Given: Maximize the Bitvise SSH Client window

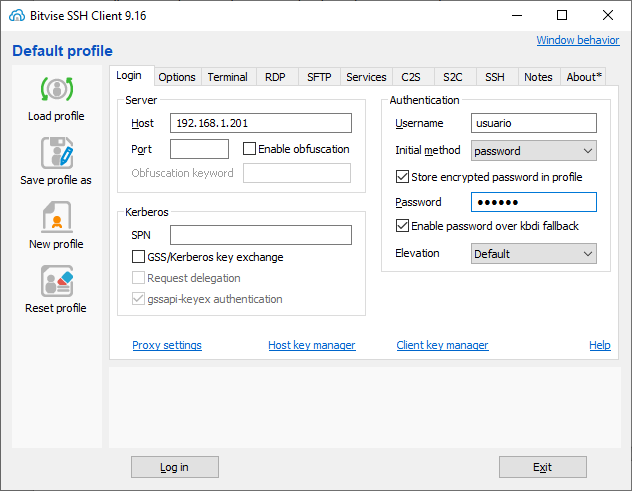Looking at the screenshot, I should tap(562, 15).
